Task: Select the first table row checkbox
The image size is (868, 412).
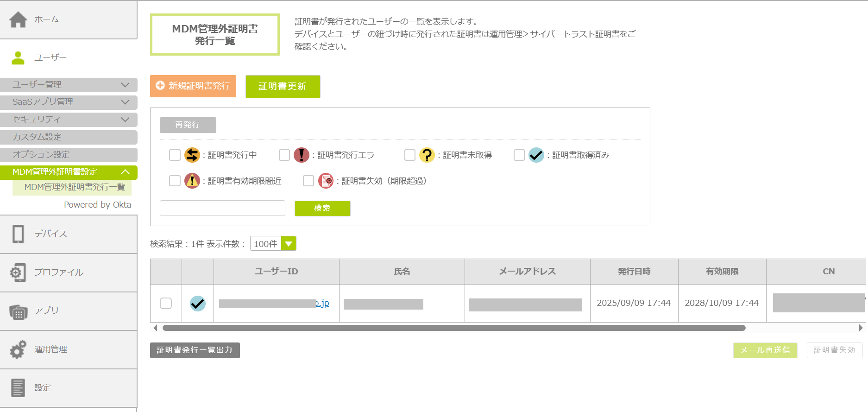Action: pyautogui.click(x=166, y=303)
